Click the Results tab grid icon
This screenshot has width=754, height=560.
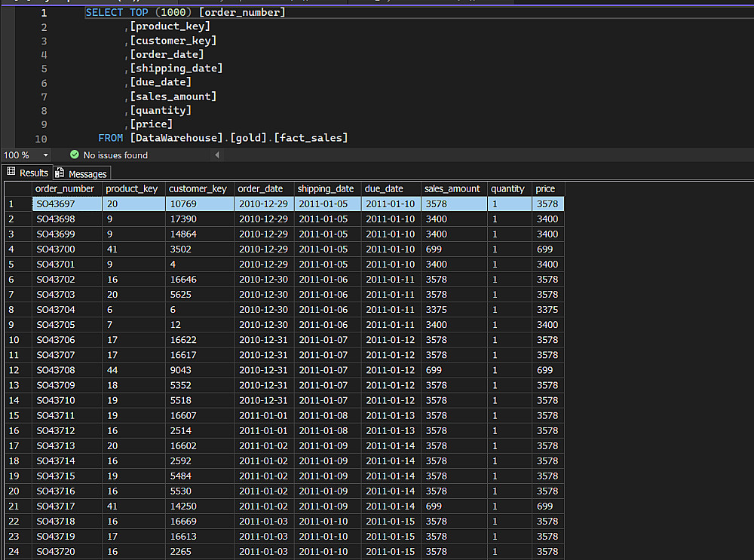pos(11,172)
